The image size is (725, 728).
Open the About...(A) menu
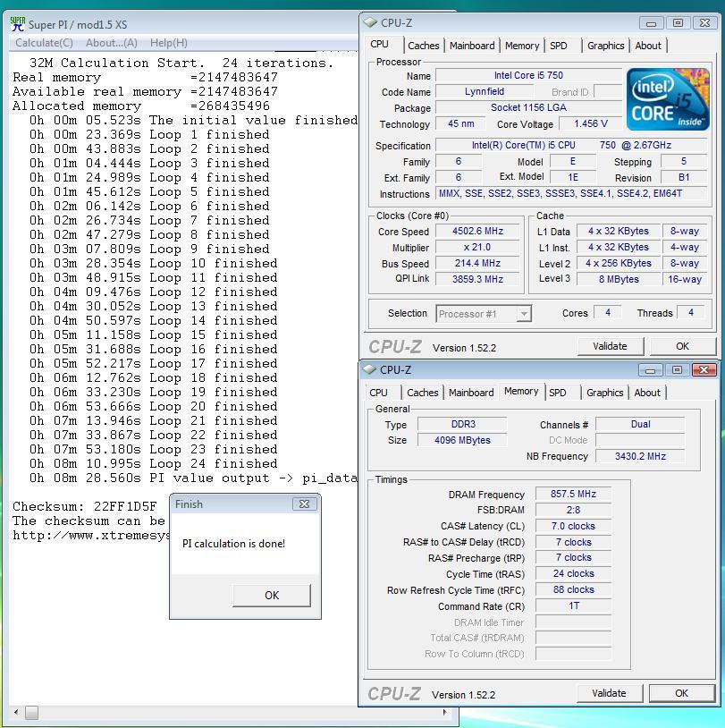[112, 43]
